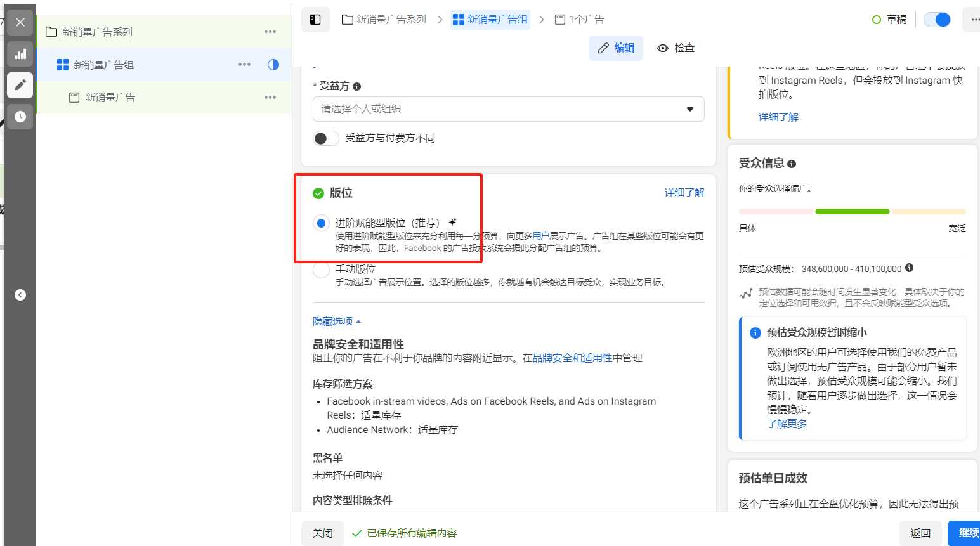Go to 1个广告 breadcrumb
The width and height of the screenshot is (980, 546).
579,20
